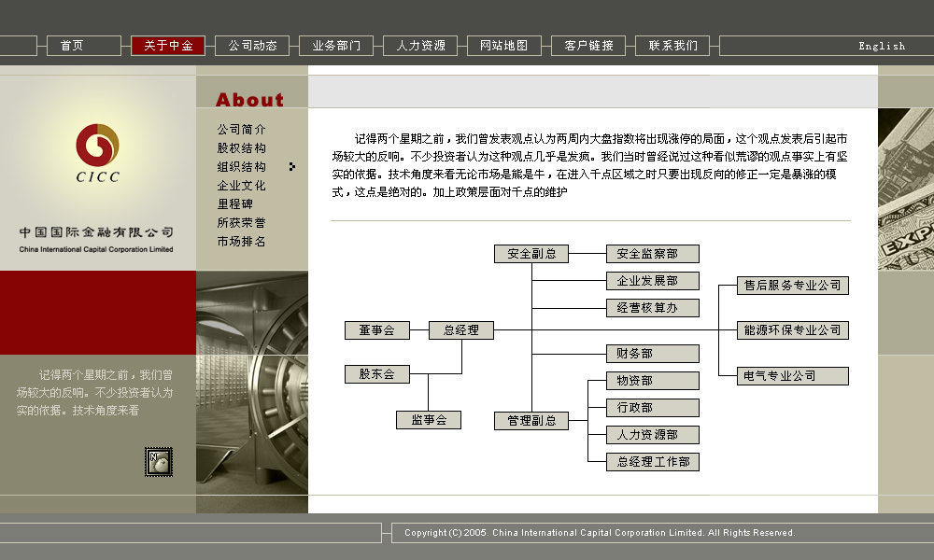This screenshot has height=560, width=934.
Task: Click the red About heading
Action: 249,99
